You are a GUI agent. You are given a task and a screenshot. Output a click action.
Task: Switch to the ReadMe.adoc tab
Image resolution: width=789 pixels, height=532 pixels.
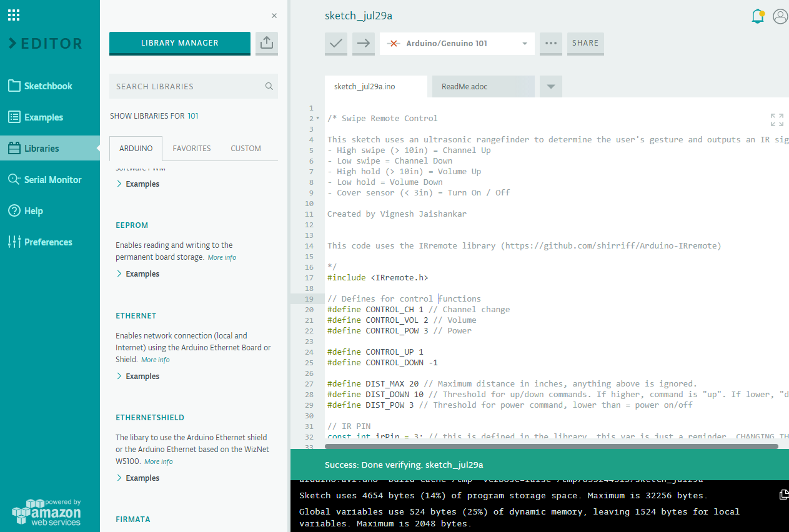pyautogui.click(x=464, y=87)
